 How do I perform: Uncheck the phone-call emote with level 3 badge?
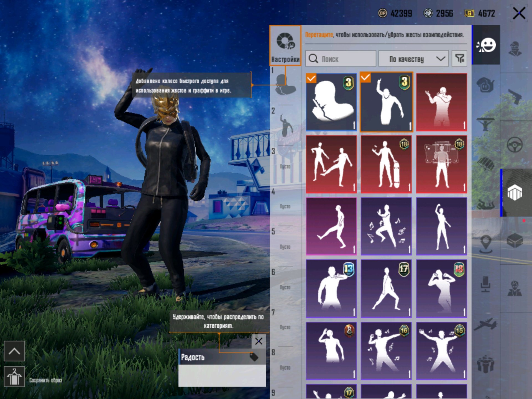click(x=331, y=102)
